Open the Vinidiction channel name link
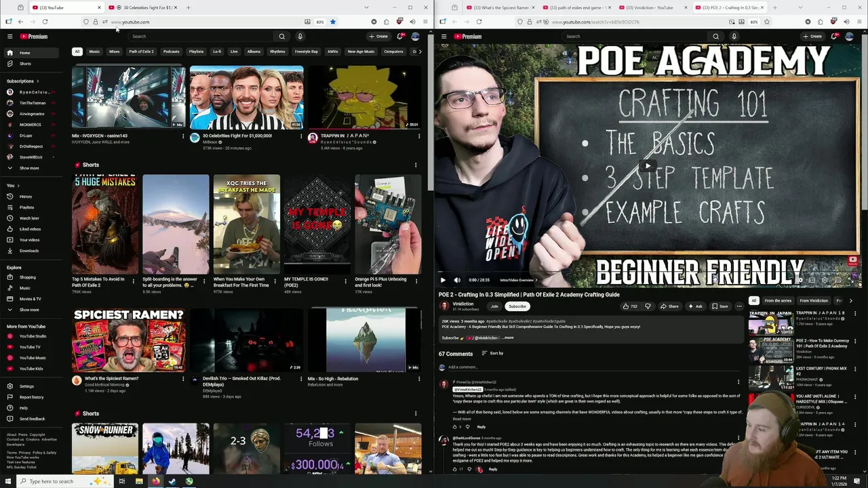Screen dimensions: 868x488 [463, 304]
